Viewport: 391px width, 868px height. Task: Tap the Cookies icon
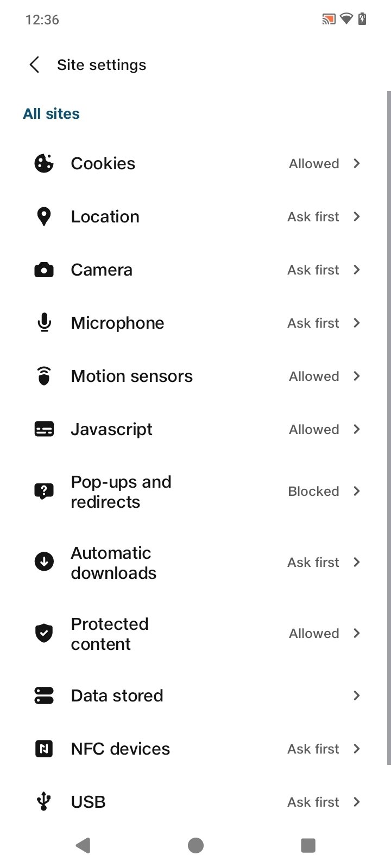[44, 163]
